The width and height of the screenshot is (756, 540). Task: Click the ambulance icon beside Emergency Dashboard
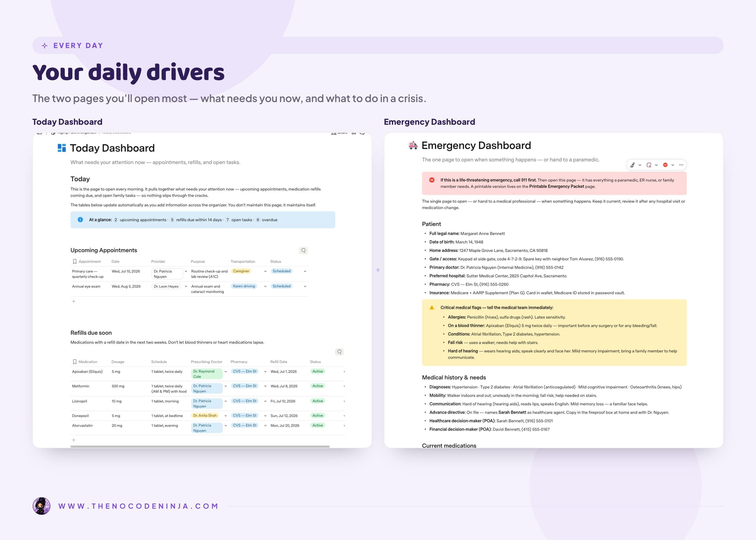pyautogui.click(x=413, y=145)
